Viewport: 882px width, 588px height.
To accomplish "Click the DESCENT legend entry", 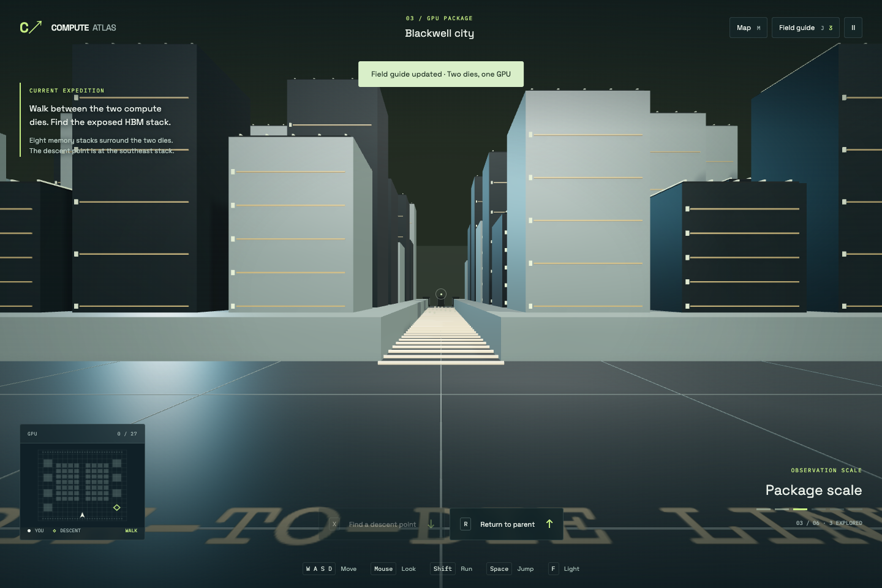I will [67, 530].
